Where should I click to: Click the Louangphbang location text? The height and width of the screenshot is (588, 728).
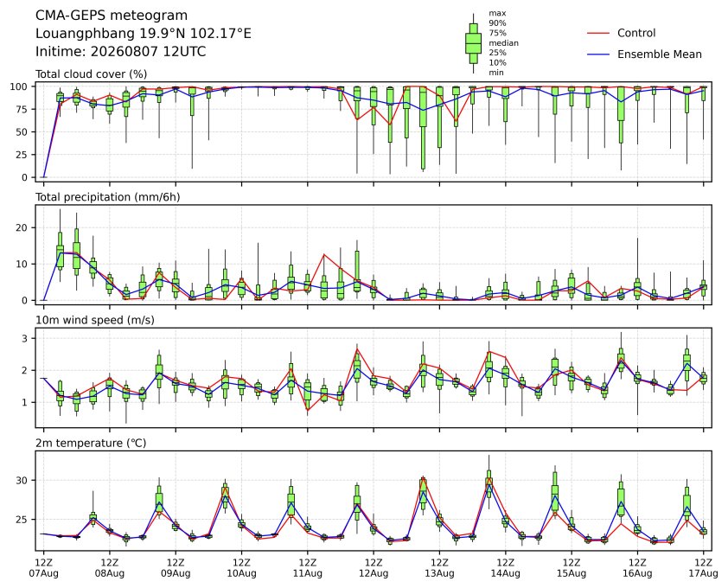(x=144, y=34)
